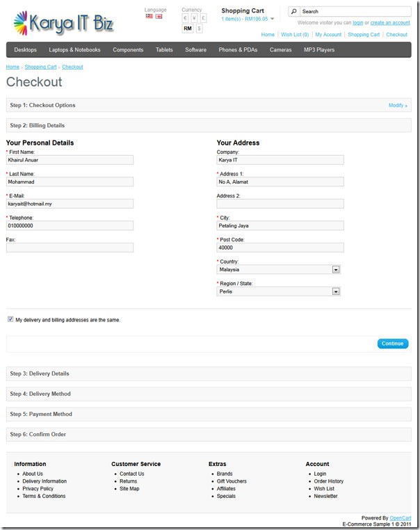420x530 pixels.
Task: Select the Pound currency icon
Action: (203, 18)
